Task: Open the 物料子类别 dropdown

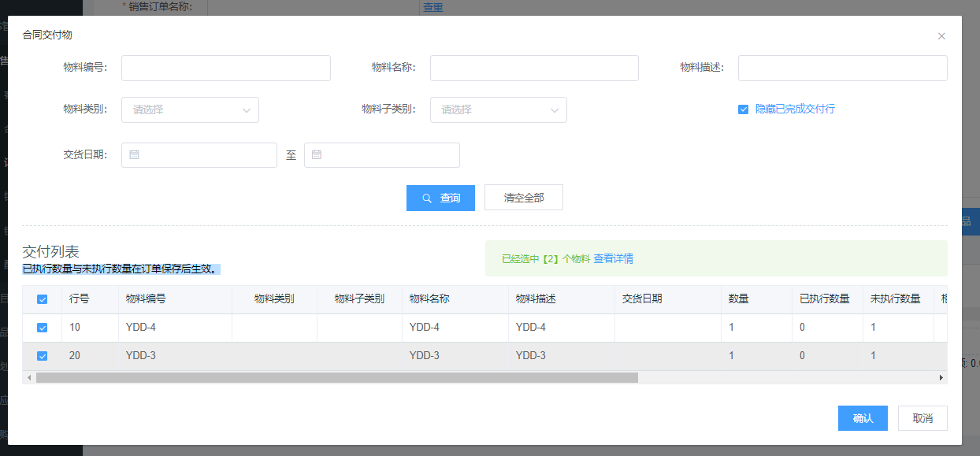Action: click(x=498, y=109)
